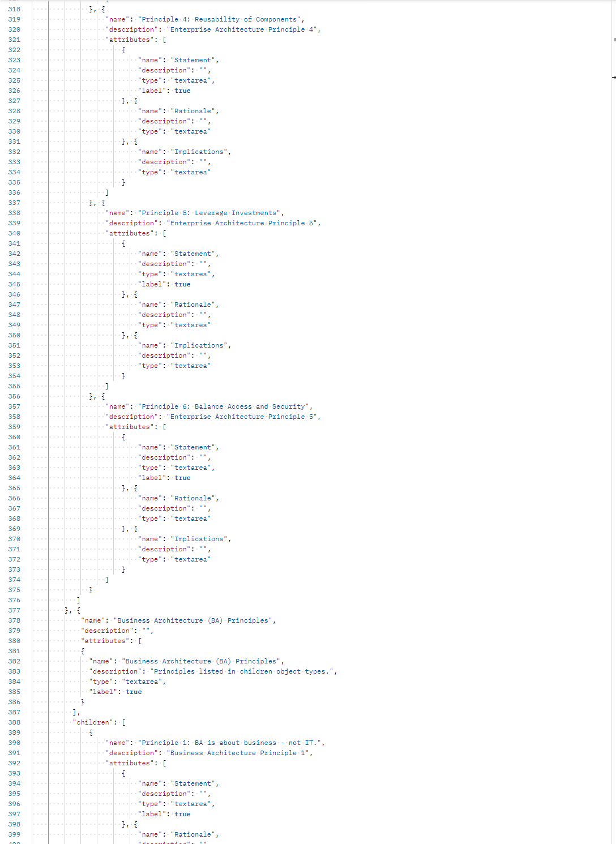Click "Implications" on line 370

click(199, 539)
